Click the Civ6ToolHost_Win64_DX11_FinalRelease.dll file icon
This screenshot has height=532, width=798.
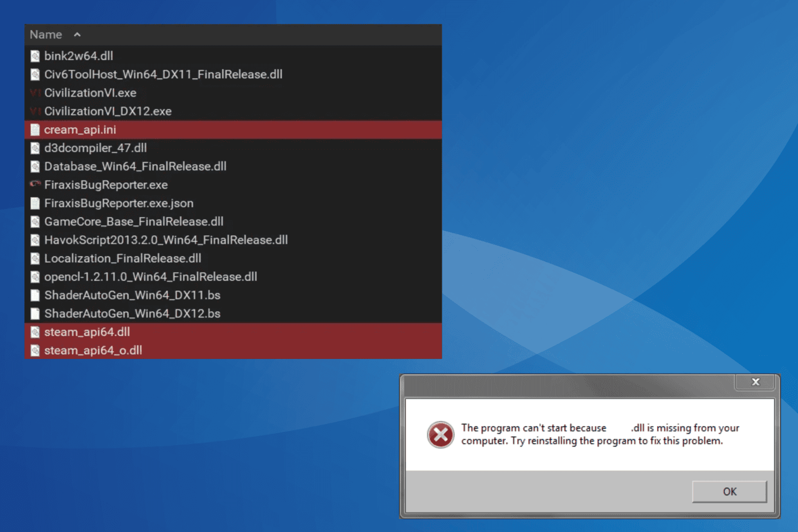[35, 75]
